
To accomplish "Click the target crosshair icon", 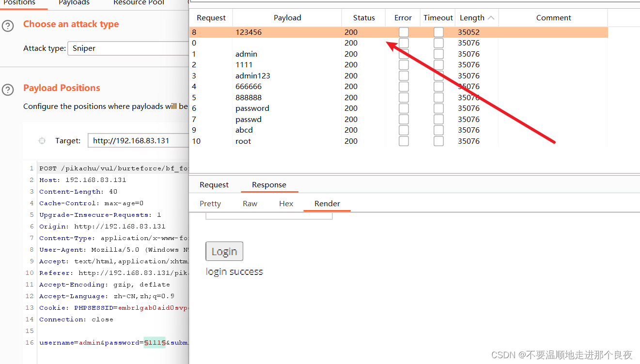I will tap(42, 141).
